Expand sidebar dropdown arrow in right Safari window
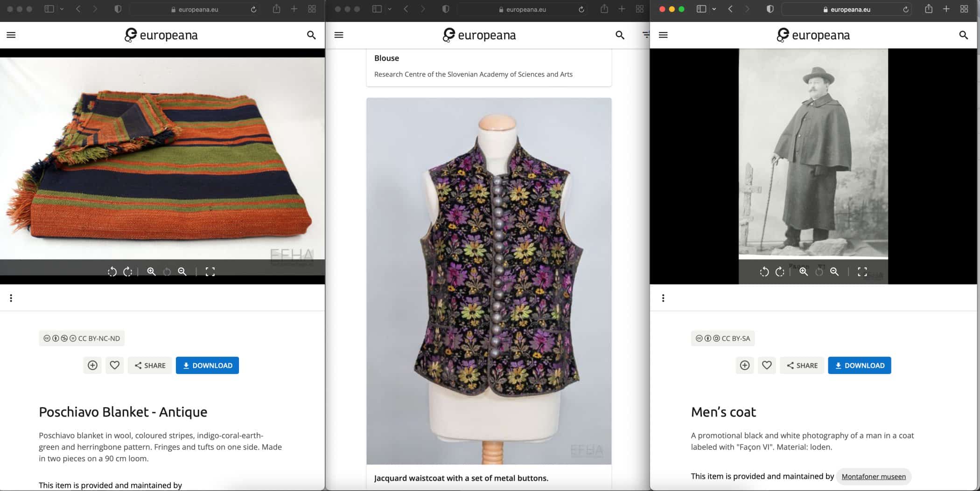980x491 pixels. [x=714, y=9]
